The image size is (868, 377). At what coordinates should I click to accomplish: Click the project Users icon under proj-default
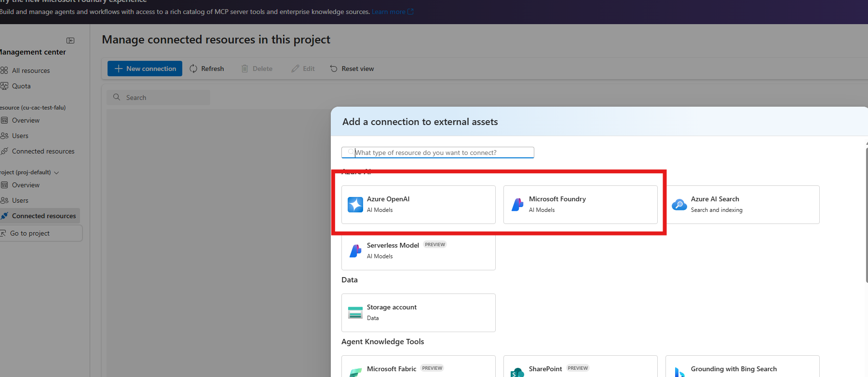coord(4,200)
